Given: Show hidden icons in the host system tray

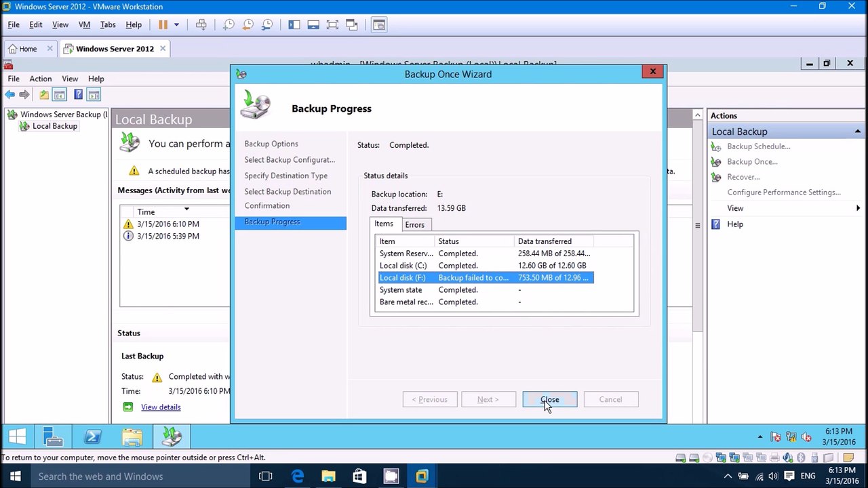Looking at the screenshot, I should (728, 476).
